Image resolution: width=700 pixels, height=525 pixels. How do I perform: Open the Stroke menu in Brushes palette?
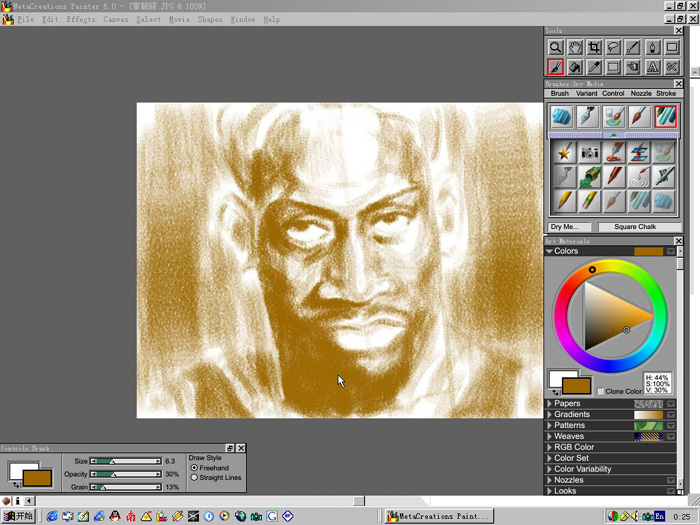click(x=666, y=93)
